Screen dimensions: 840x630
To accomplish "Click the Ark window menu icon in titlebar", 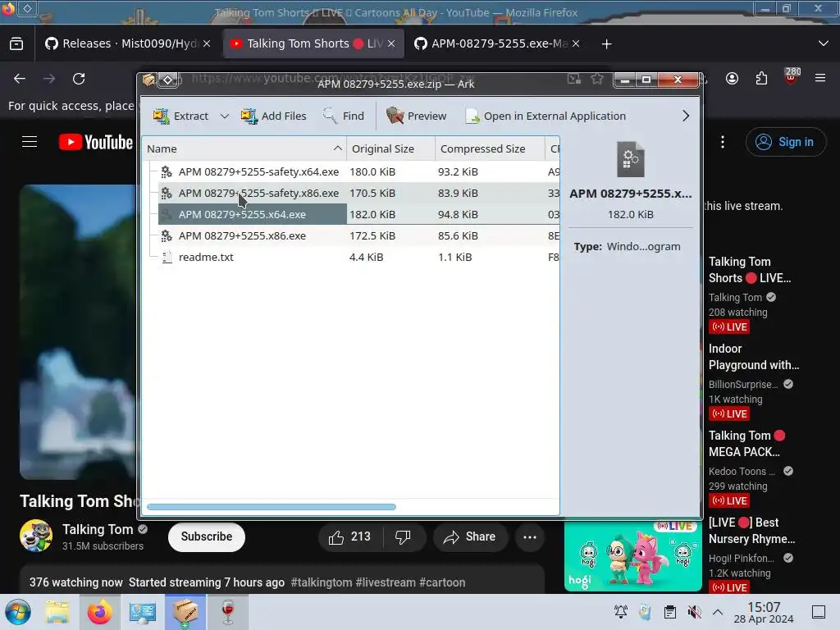I will (148, 80).
